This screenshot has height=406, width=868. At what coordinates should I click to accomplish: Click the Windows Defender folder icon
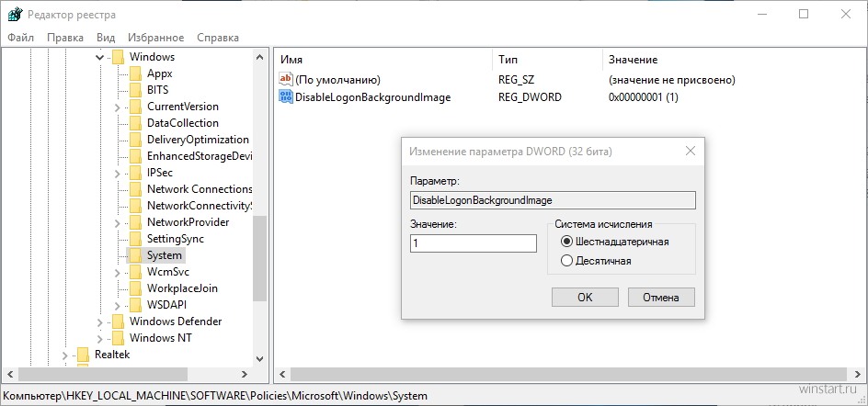pos(118,321)
